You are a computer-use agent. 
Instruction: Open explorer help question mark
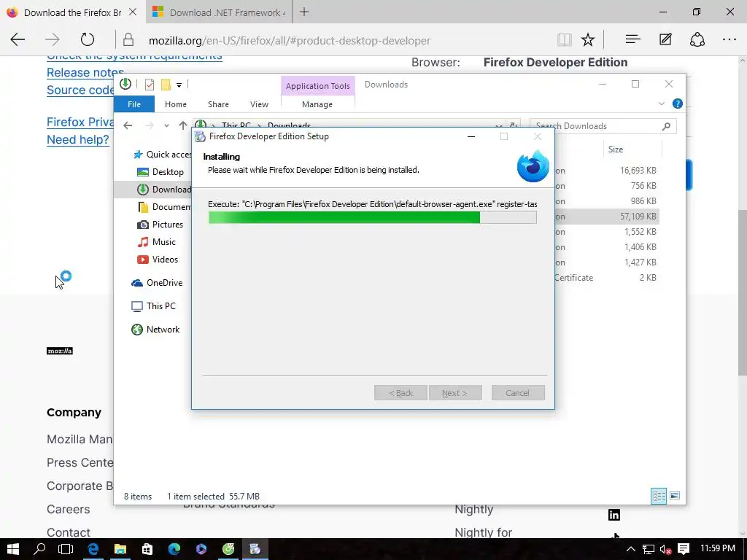click(677, 104)
